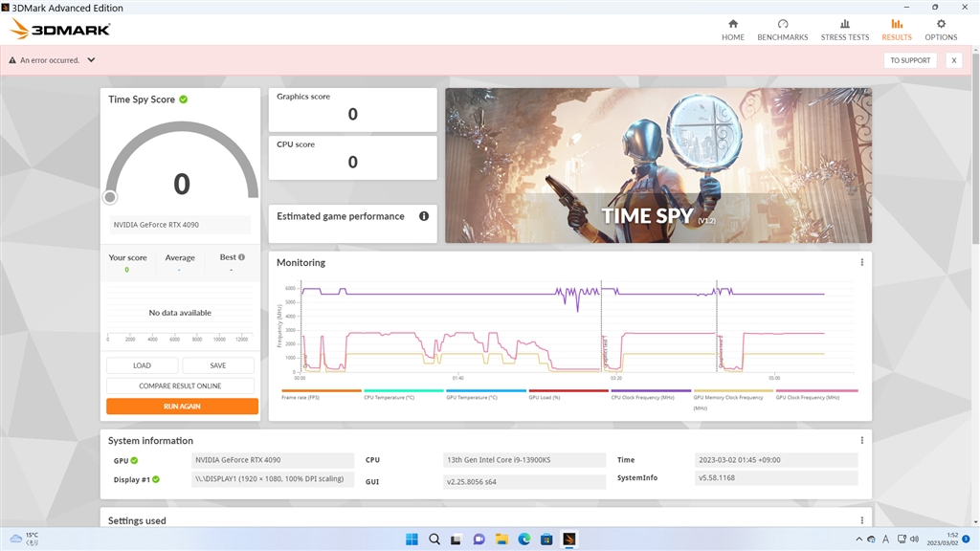
Task: Click the NVIDIA GeForce RTX 4090 field under gauge
Action: (x=180, y=225)
